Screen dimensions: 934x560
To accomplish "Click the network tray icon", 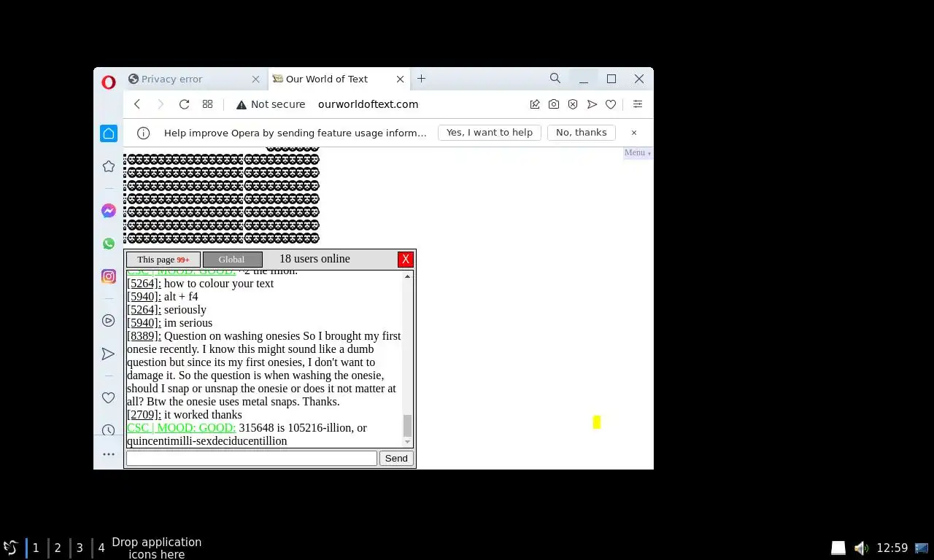I will [x=921, y=548].
